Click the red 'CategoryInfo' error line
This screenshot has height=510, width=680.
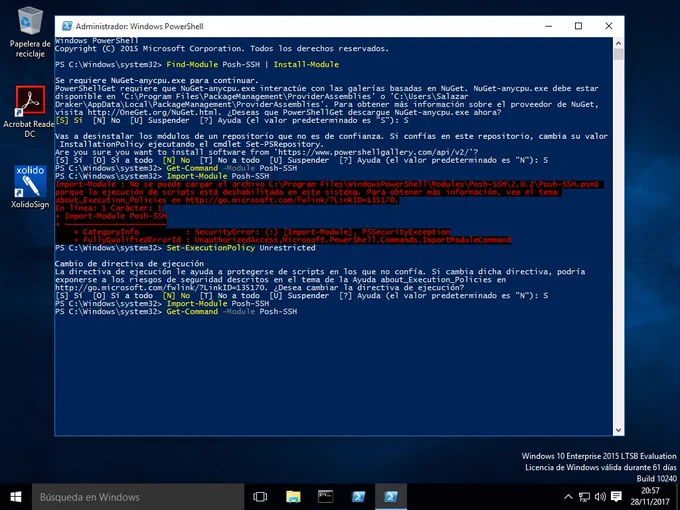pos(262,232)
